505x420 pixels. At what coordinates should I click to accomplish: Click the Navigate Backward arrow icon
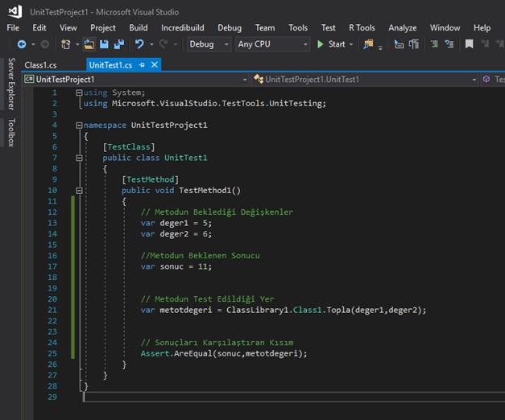(21, 44)
